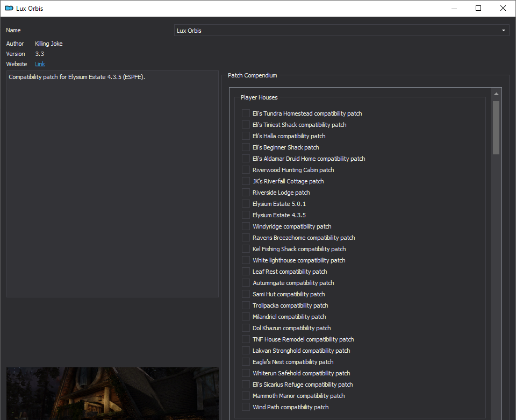
Task: Click the Lux Orbis app icon in title bar
Action: point(9,8)
